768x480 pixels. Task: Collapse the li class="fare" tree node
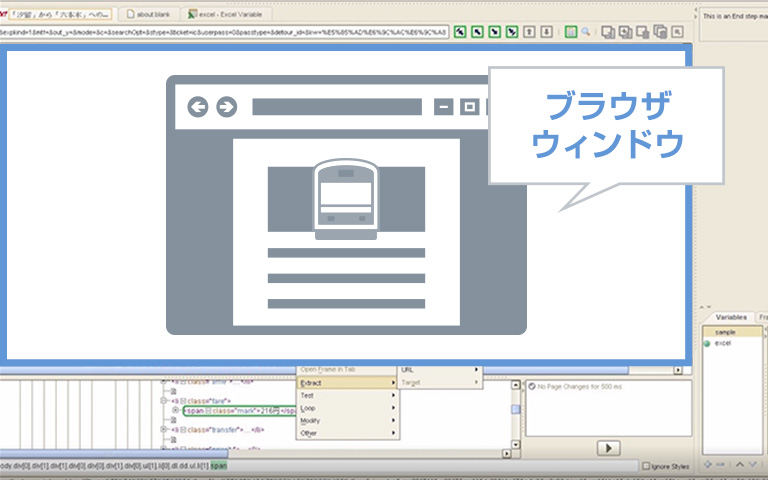tap(164, 401)
